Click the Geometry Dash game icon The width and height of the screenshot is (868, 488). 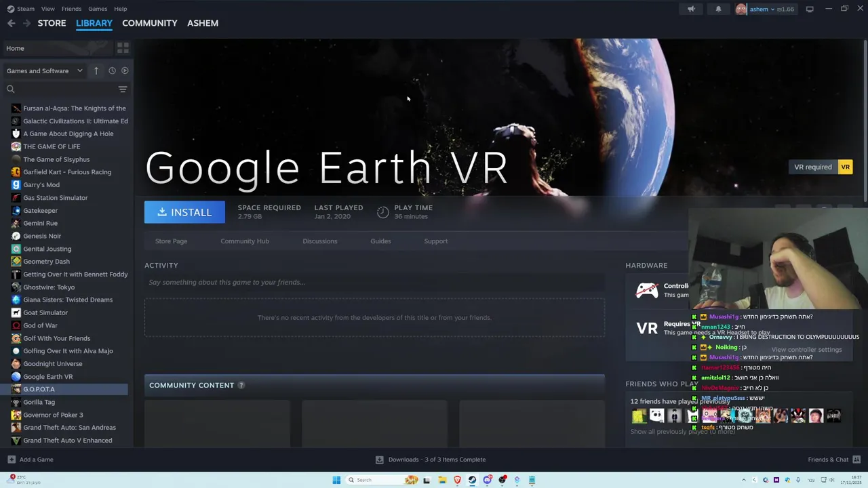[16, 262]
